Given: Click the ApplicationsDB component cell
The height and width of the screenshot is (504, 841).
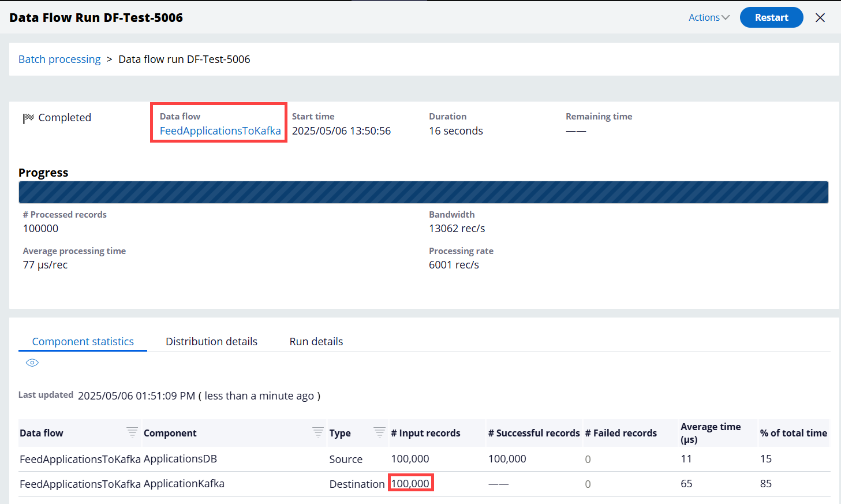Looking at the screenshot, I should [x=180, y=459].
